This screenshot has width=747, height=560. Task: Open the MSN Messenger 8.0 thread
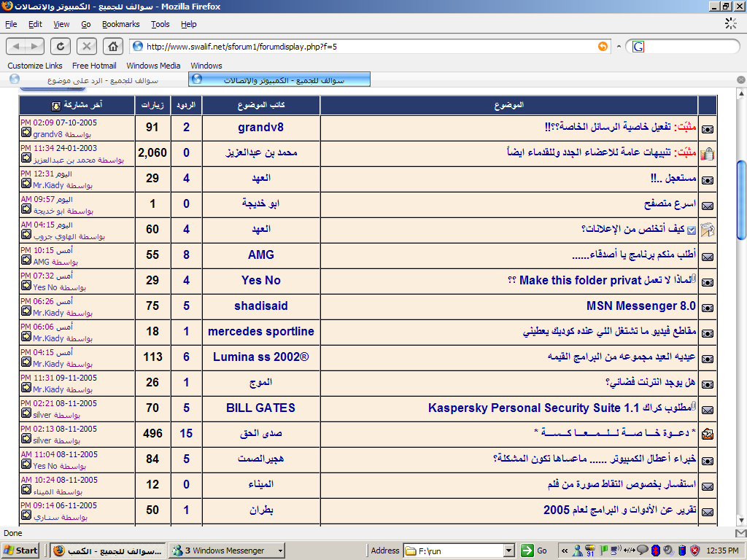point(640,306)
